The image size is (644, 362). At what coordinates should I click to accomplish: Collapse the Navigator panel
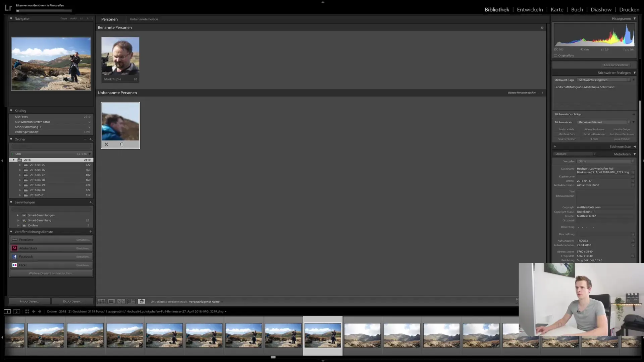(x=11, y=18)
